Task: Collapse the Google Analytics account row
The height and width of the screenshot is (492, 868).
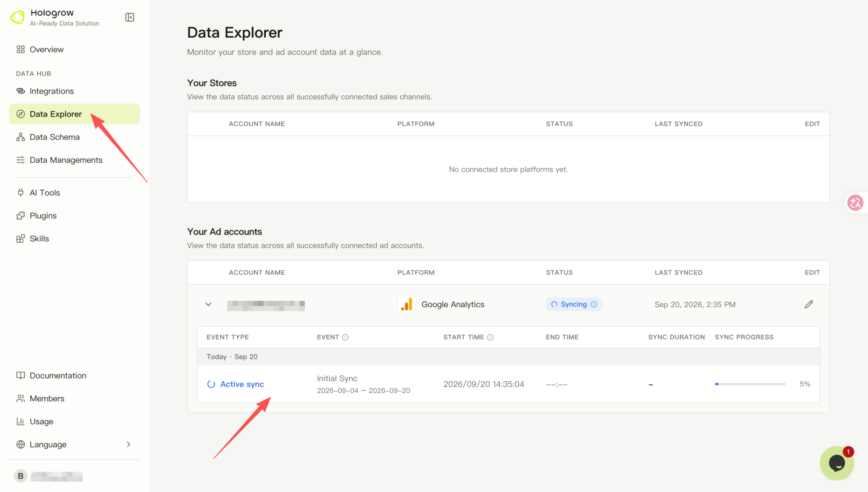Action: (208, 304)
